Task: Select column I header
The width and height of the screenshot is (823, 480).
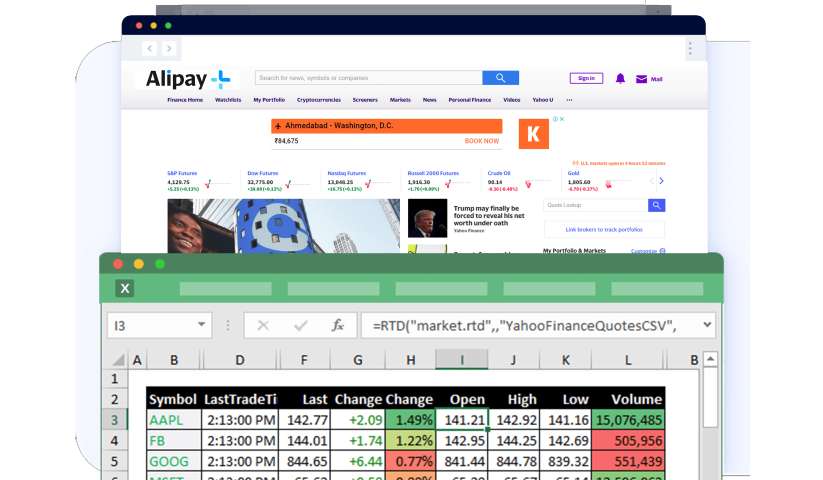Action: 462,360
